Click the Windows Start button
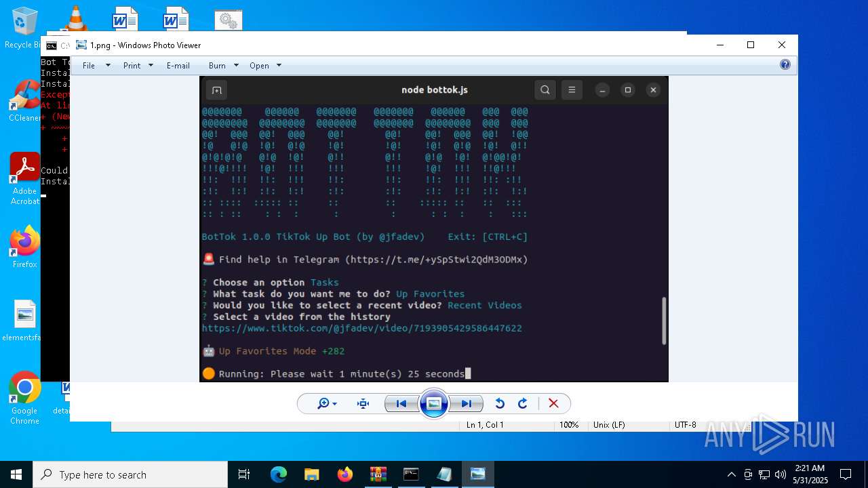 click(x=16, y=474)
